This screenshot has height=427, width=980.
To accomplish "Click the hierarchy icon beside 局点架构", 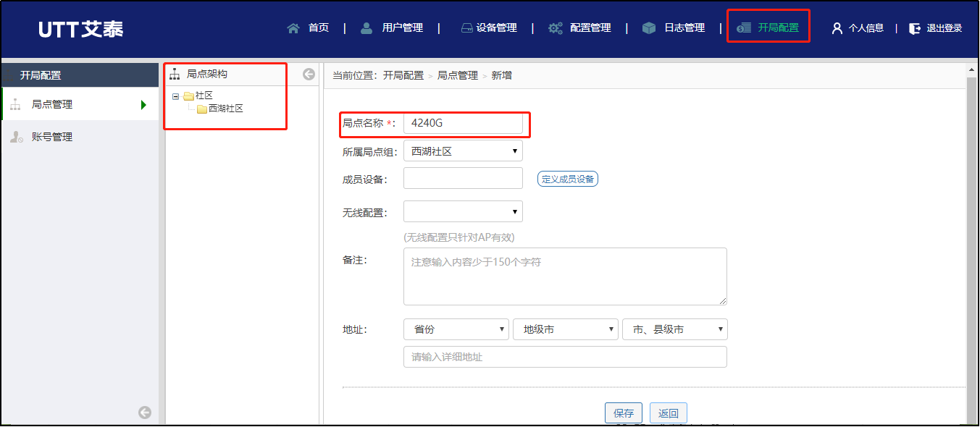I will tap(175, 74).
